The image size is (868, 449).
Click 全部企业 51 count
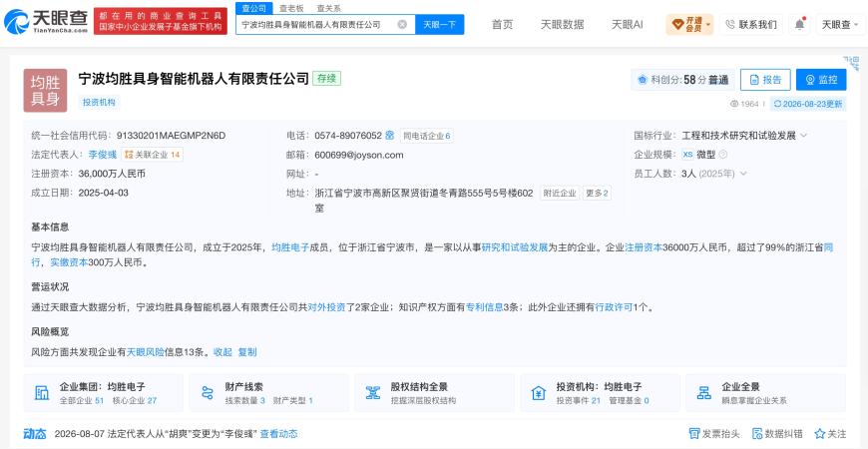82,400
